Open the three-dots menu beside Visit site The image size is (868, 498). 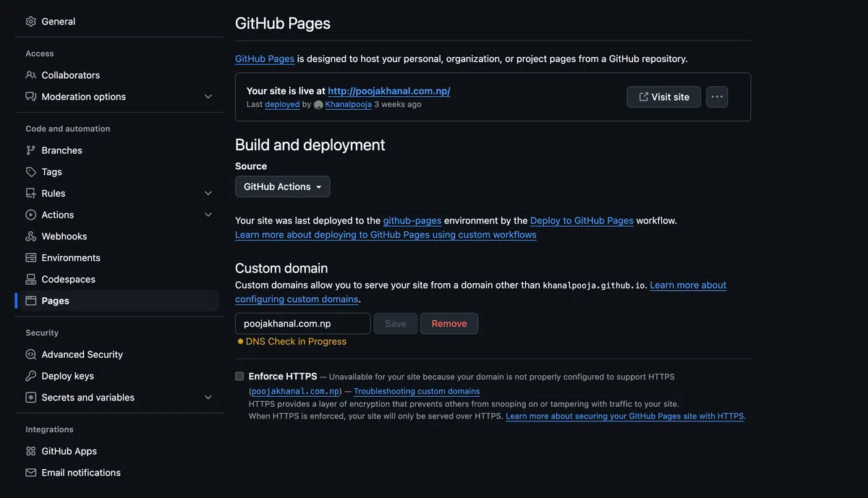pyautogui.click(x=717, y=97)
